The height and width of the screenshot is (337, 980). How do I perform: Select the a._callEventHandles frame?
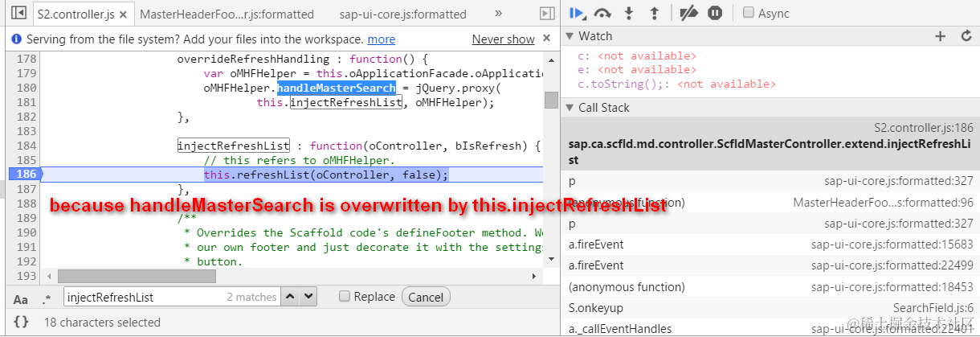770,328
